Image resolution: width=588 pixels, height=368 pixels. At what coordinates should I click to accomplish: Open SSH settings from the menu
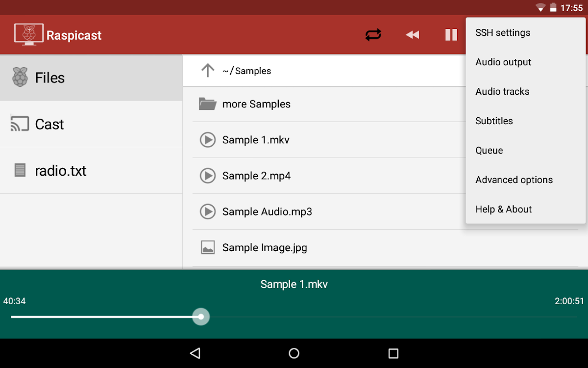click(x=503, y=33)
